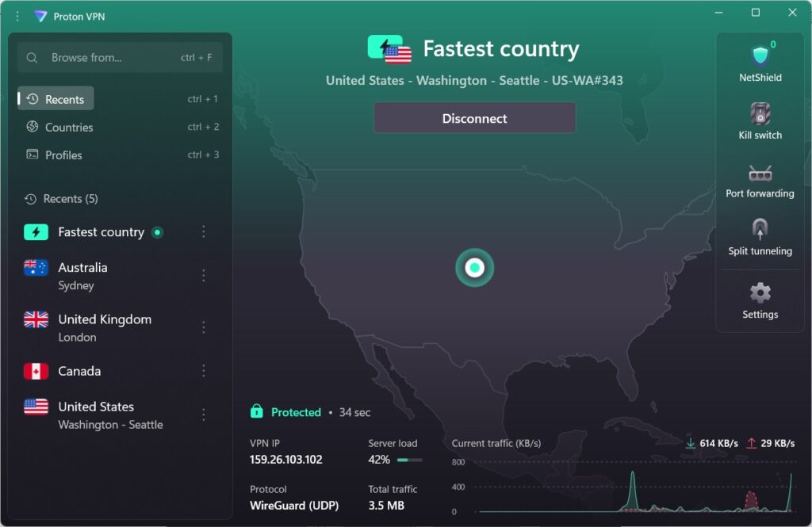Screen dimensions: 812x527
Task: Click the Australia flag icon
Action: coord(36,268)
